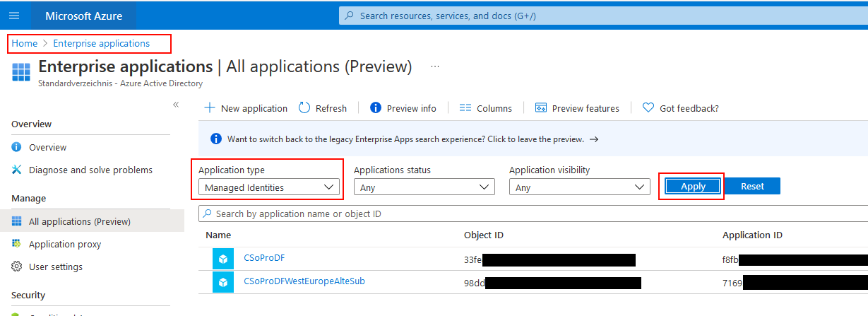Click the CSoProDFWestEuropeAlteSub application icon
This screenshot has width=868, height=316.
click(x=222, y=282)
